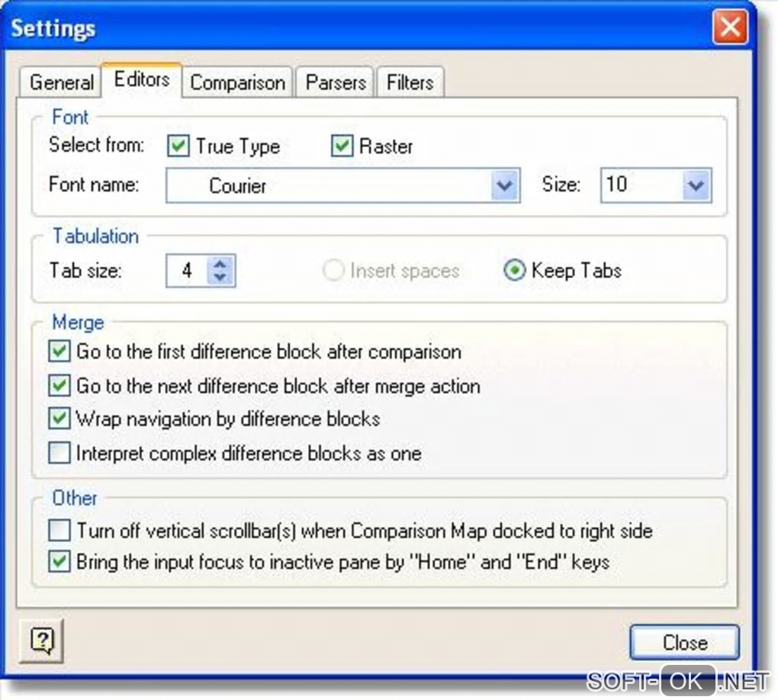Open the Font name dropdown
This screenshot has width=778, height=700.
coord(503,186)
